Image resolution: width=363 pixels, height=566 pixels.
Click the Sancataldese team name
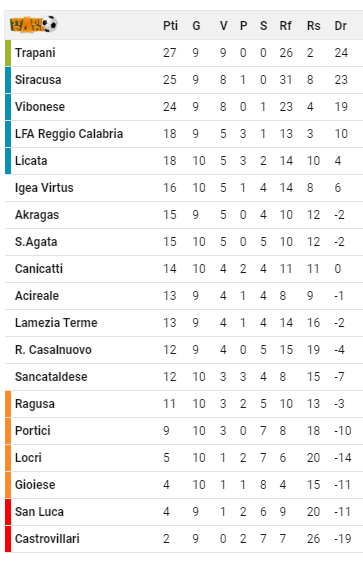point(51,377)
